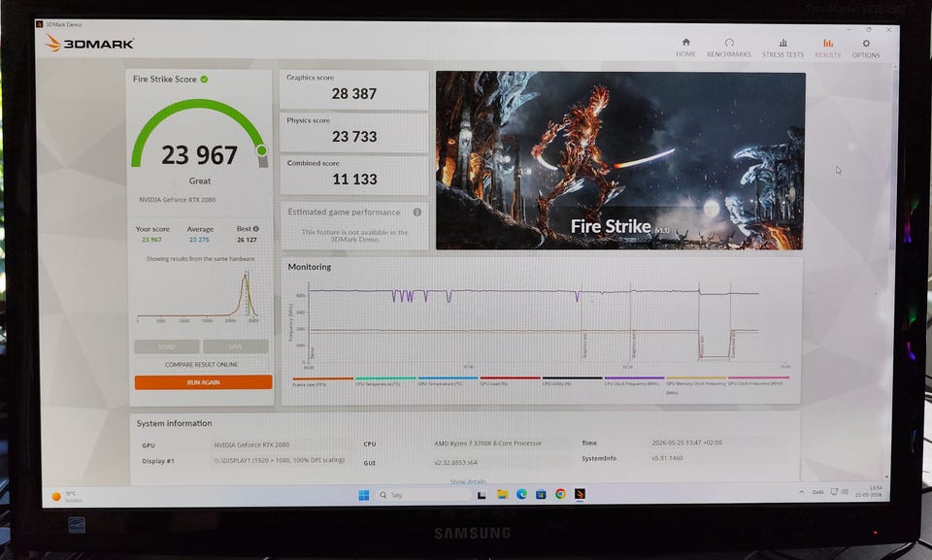Open Task View on the taskbar
Screen dimensions: 932x560
tap(482, 495)
